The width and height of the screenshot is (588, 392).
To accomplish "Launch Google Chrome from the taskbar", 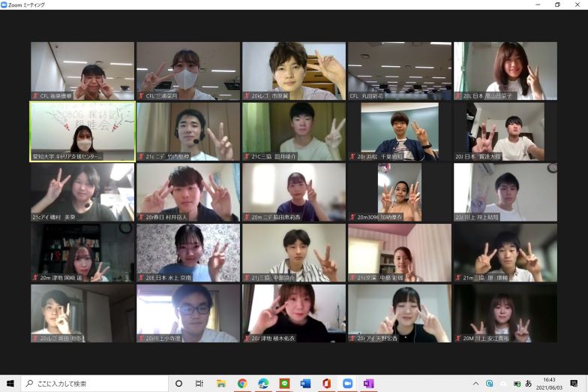I will pos(242,383).
